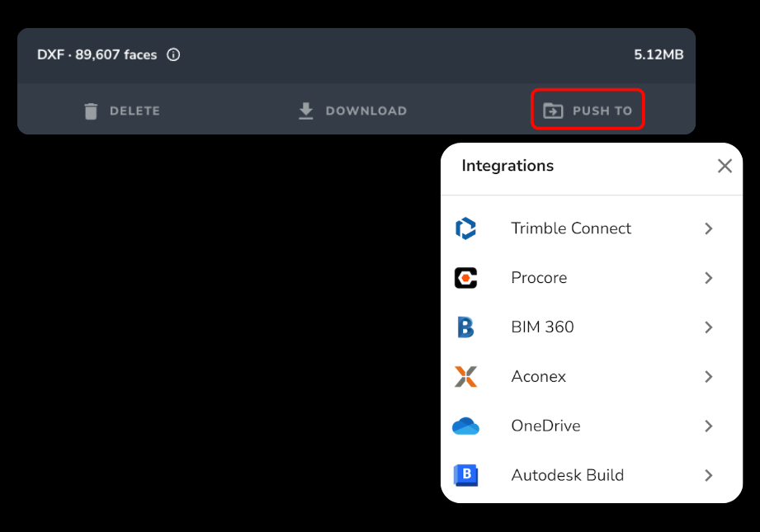Click the info icon beside 89,607 faces
The height and width of the screenshot is (532, 760).
[x=173, y=54]
